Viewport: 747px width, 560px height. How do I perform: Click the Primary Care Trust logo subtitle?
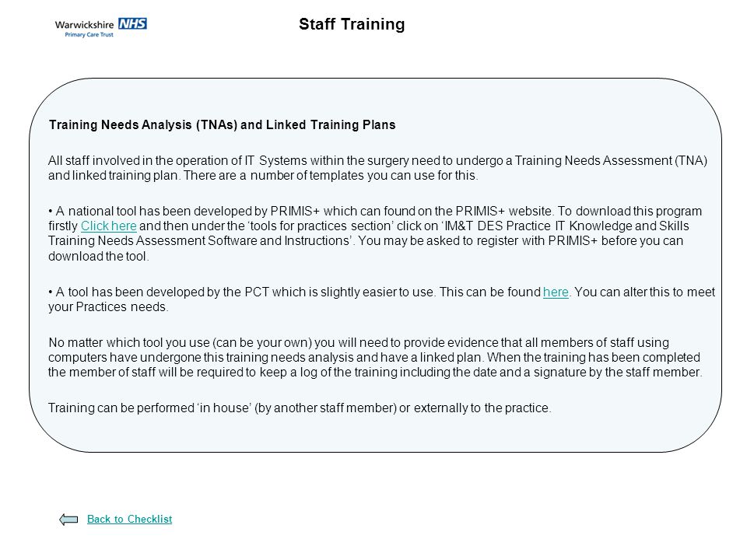pyautogui.click(x=89, y=35)
